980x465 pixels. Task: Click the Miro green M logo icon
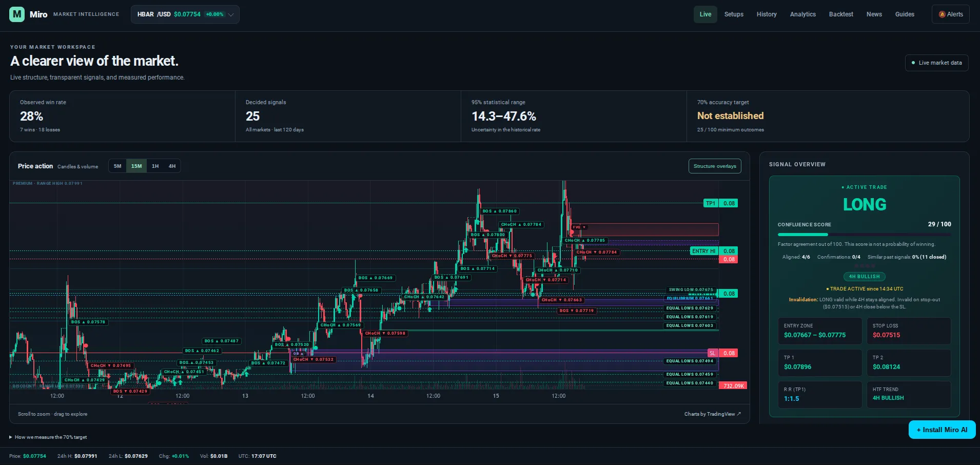tap(17, 14)
